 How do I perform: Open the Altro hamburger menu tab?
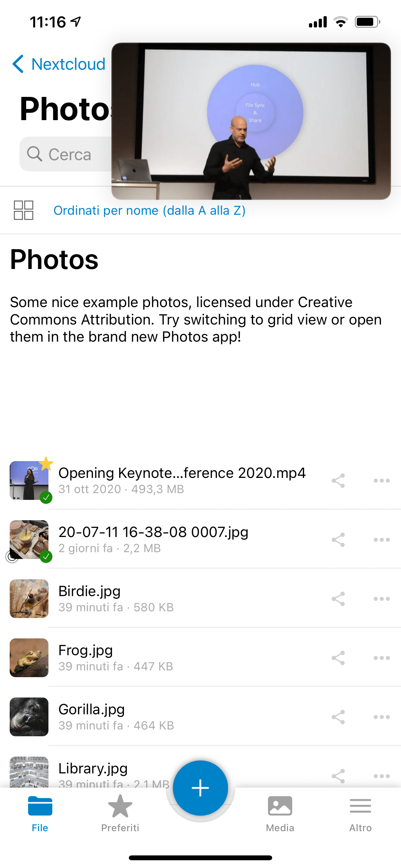(360, 813)
